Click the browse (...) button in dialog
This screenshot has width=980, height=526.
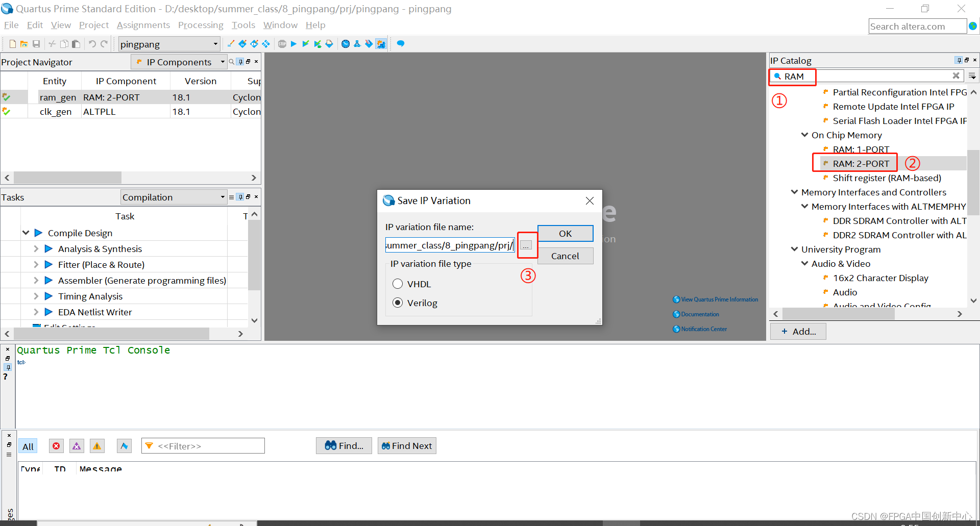pyautogui.click(x=526, y=245)
